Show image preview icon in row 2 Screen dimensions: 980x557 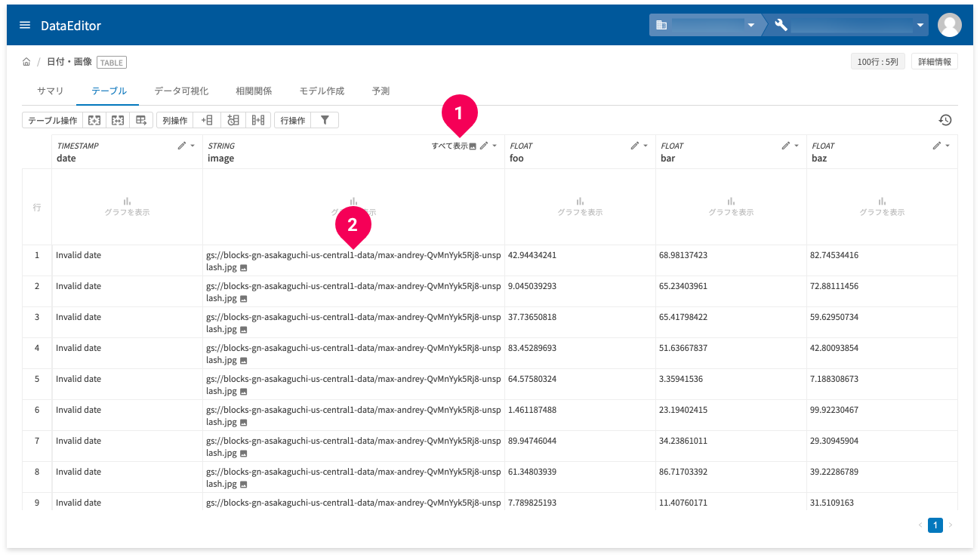tap(244, 299)
